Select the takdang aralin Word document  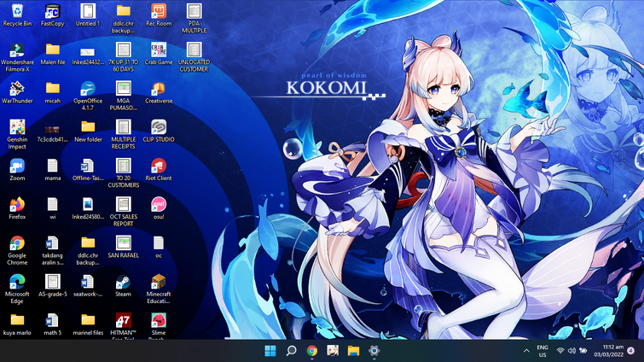click(x=53, y=250)
